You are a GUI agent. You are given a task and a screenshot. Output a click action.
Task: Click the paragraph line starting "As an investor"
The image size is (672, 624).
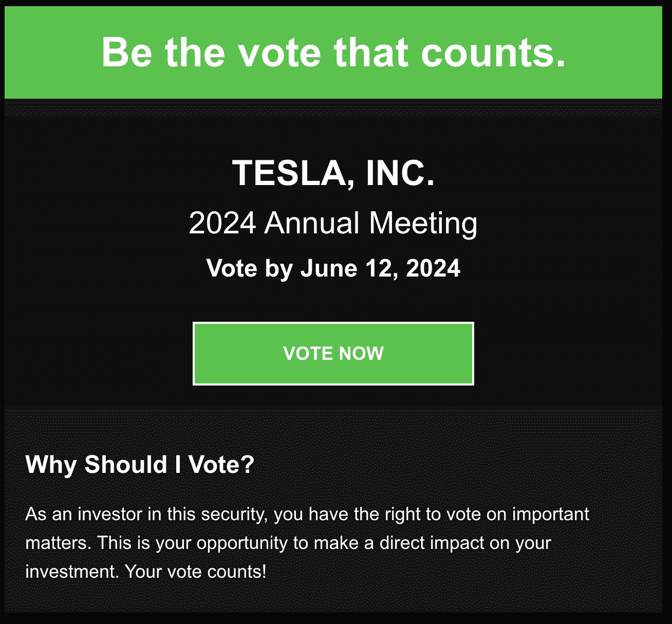[307, 515]
